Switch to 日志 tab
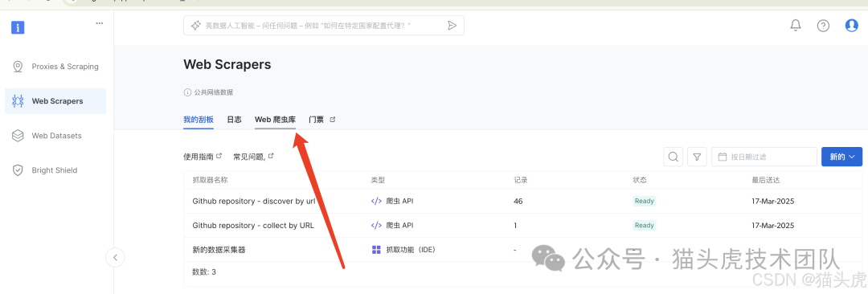The height and width of the screenshot is (294, 868). click(x=234, y=120)
